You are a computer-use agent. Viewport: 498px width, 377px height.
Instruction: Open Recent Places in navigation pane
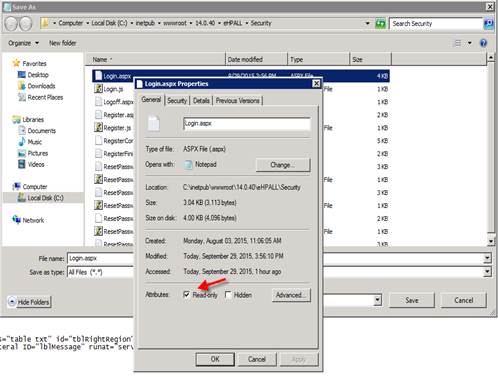[41, 97]
